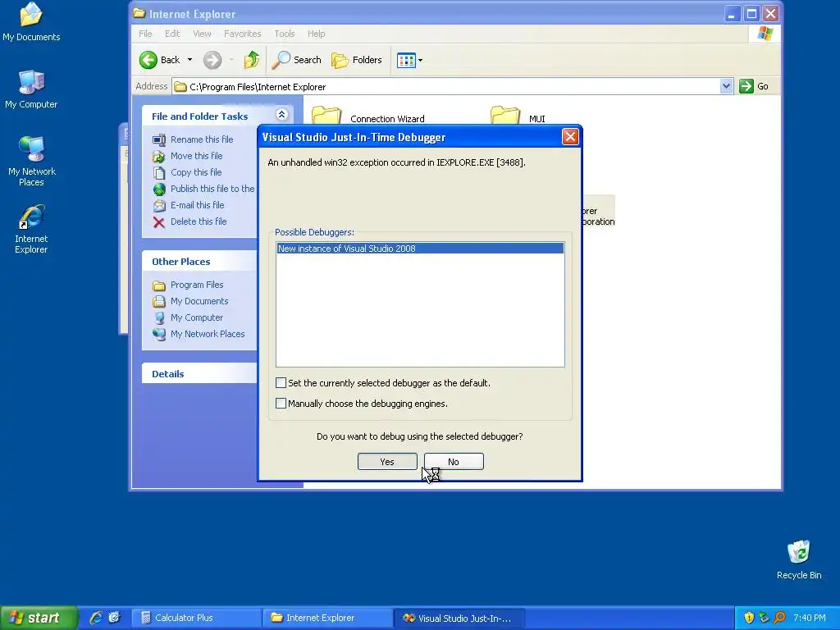
Task: Switch to Internet Explorer taskbar button
Action: coord(328,618)
